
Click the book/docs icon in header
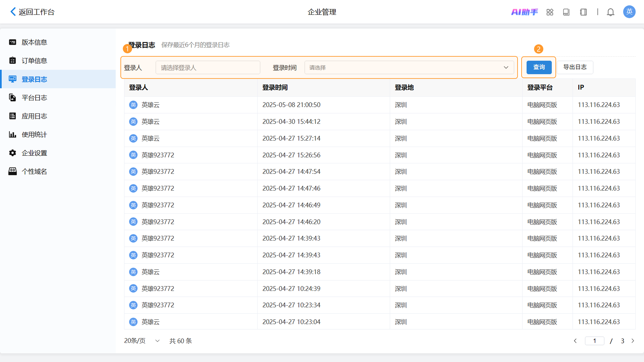click(x=566, y=12)
